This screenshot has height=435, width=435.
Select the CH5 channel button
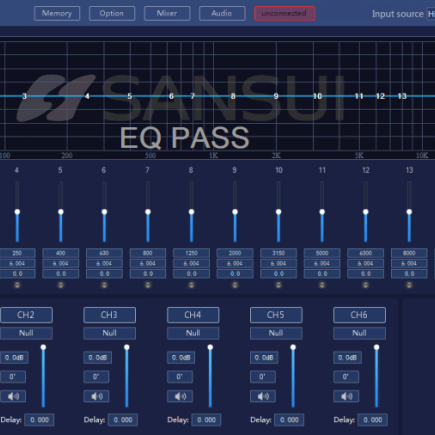point(276,315)
